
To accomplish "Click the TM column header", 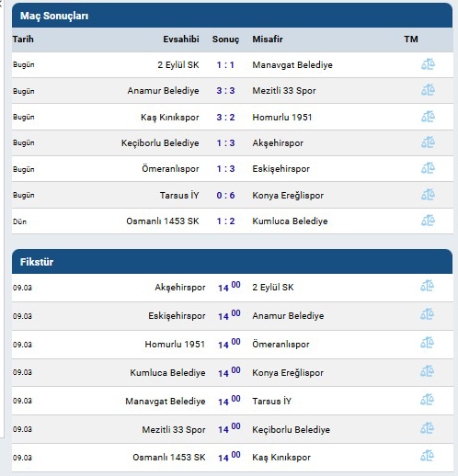I will point(411,40).
